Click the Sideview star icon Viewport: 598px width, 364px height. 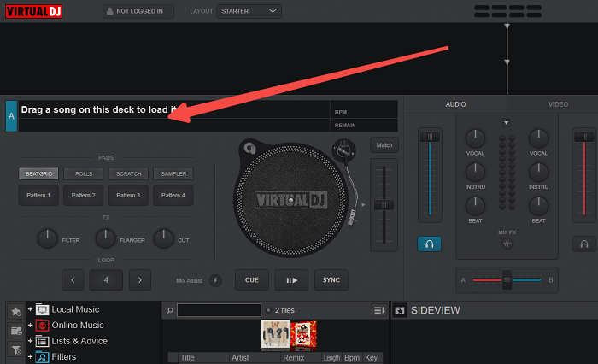(x=399, y=311)
